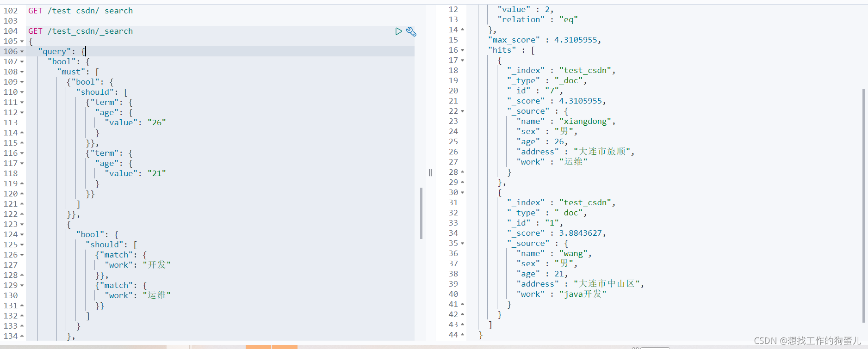The image size is (868, 349).
Task: Run the request with the play icon
Action: [x=398, y=31]
